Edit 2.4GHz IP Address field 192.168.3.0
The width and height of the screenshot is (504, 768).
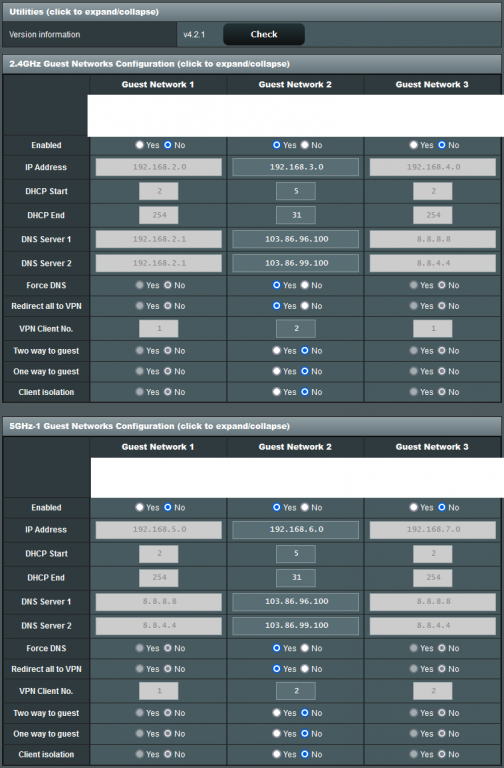296,167
